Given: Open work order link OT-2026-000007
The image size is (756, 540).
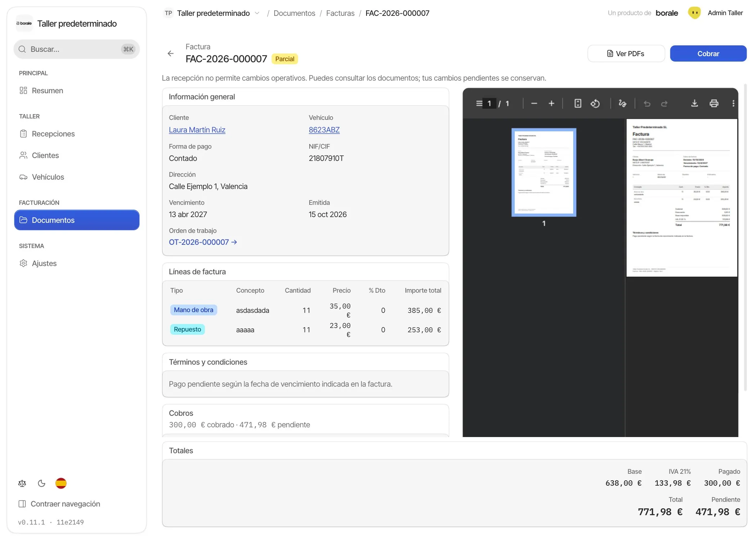Looking at the screenshot, I should (x=203, y=242).
